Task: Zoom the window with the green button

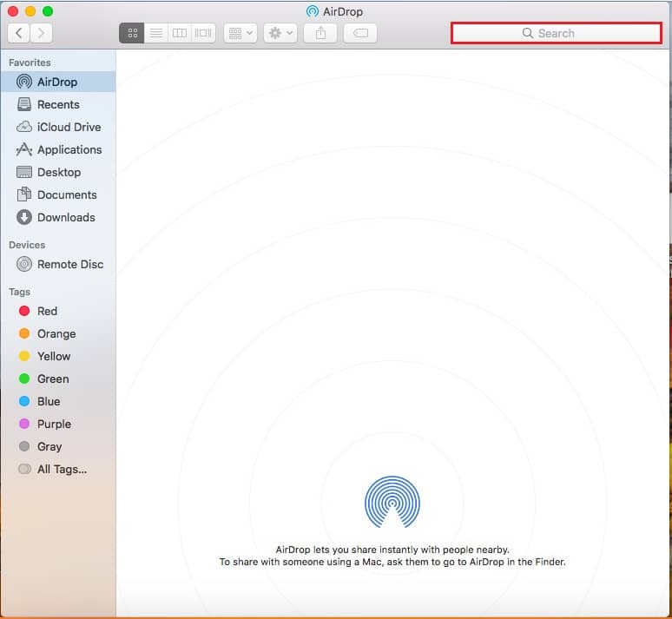Action: coord(48,11)
